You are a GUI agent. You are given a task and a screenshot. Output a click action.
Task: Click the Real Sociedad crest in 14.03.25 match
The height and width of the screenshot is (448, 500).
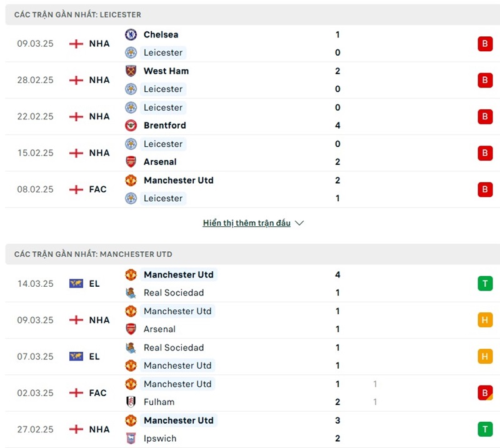pyautogui.click(x=131, y=292)
